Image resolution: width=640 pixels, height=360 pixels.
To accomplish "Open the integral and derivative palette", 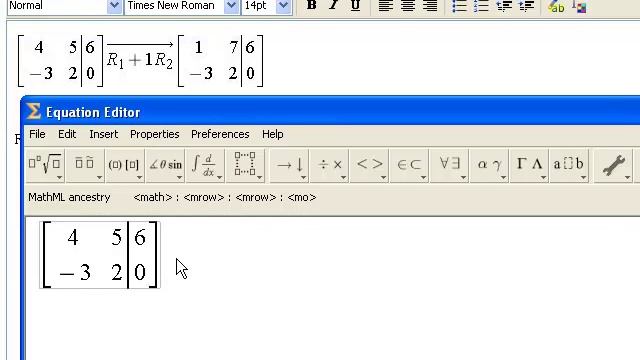I will pyautogui.click(x=205, y=165).
